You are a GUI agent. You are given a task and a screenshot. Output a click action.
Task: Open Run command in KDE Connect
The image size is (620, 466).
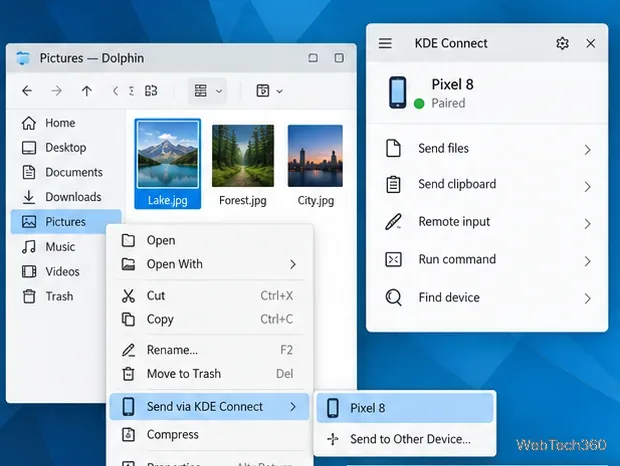487,260
